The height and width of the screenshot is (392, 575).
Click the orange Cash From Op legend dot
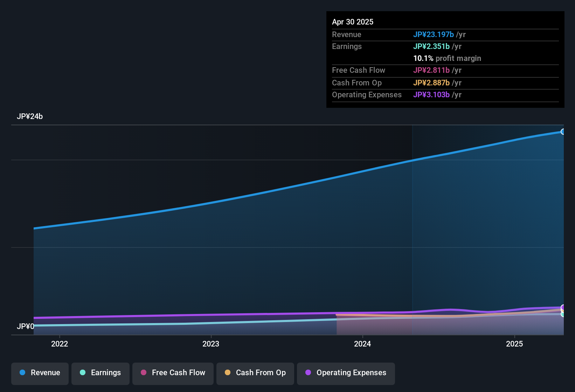click(228, 372)
